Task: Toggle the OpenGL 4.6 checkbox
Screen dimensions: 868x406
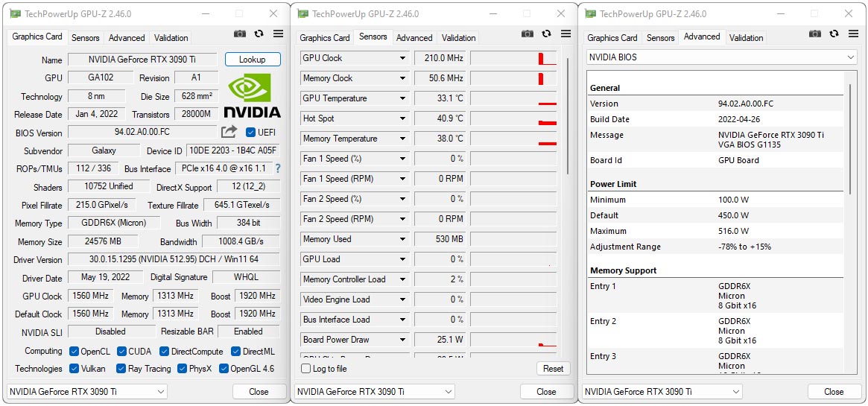Action: click(x=224, y=369)
